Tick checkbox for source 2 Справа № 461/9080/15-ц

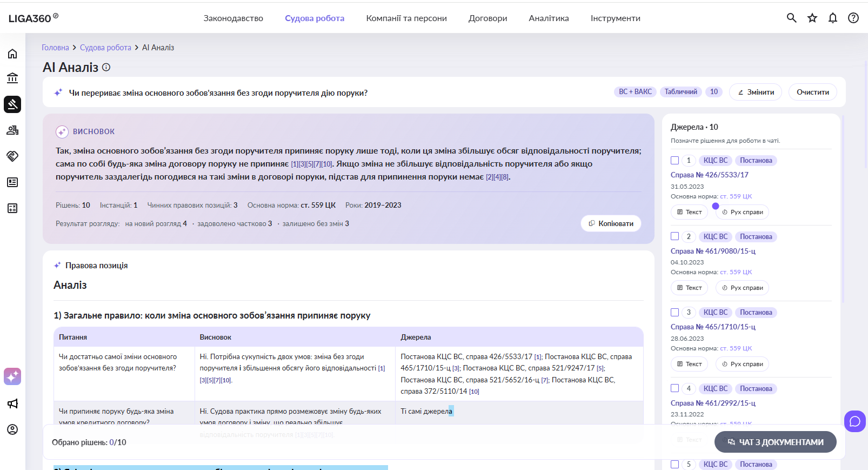coord(675,236)
